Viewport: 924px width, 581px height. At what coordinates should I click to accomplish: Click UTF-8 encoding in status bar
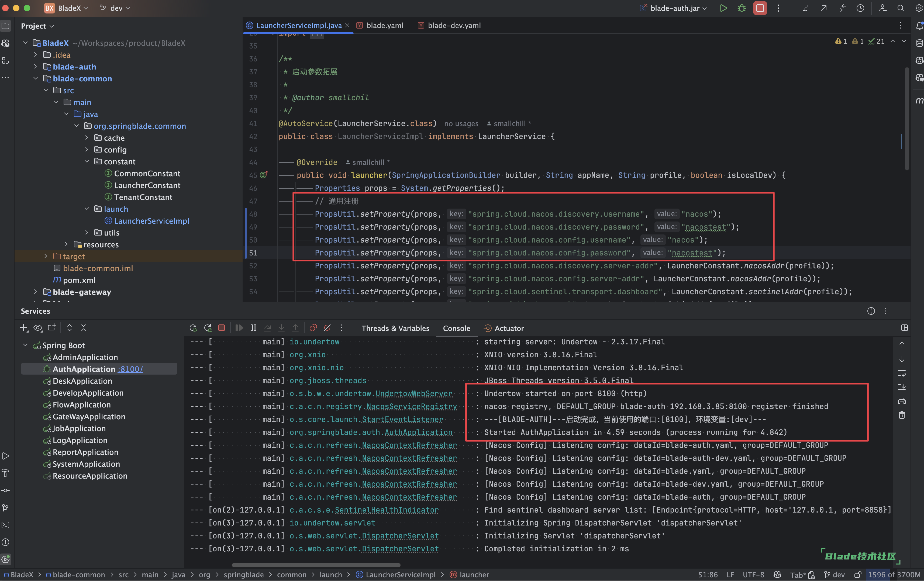coord(753,575)
